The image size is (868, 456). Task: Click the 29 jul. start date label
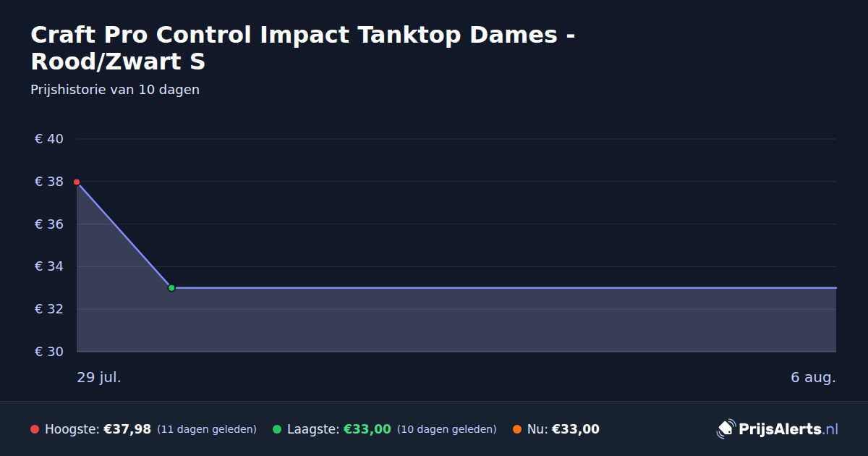pos(99,378)
